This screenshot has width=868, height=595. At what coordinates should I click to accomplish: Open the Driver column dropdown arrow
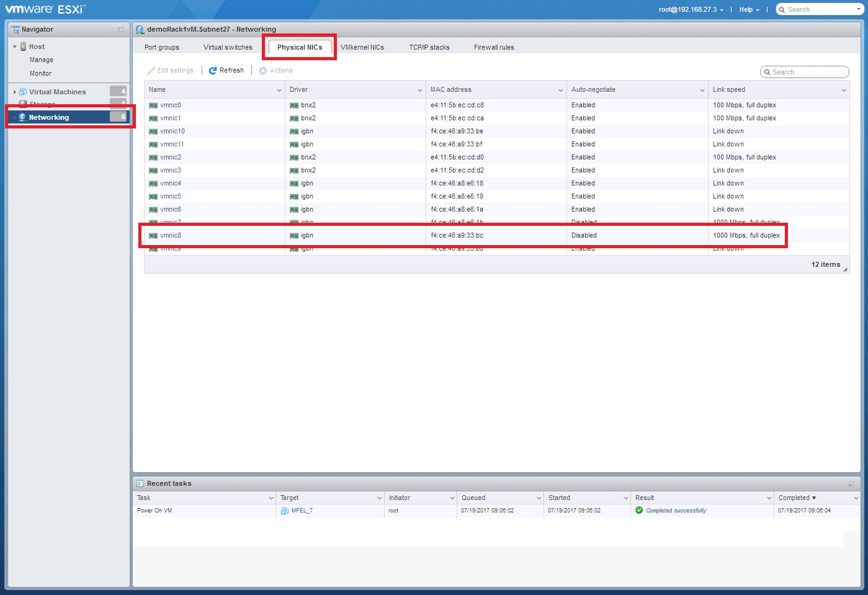[420, 91]
